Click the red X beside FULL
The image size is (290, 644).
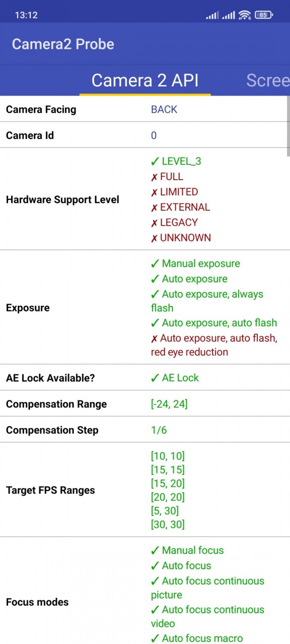point(155,177)
